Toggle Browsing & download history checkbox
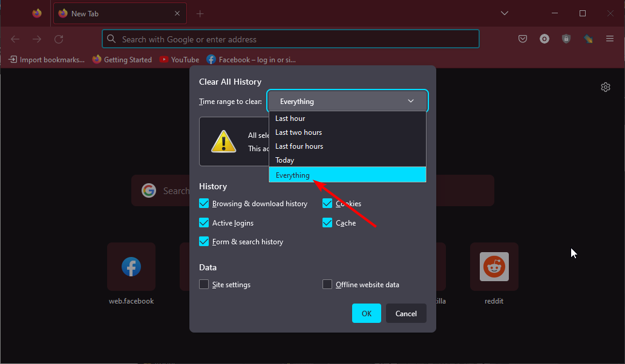Viewport: 625px width, 364px height. 204,204
